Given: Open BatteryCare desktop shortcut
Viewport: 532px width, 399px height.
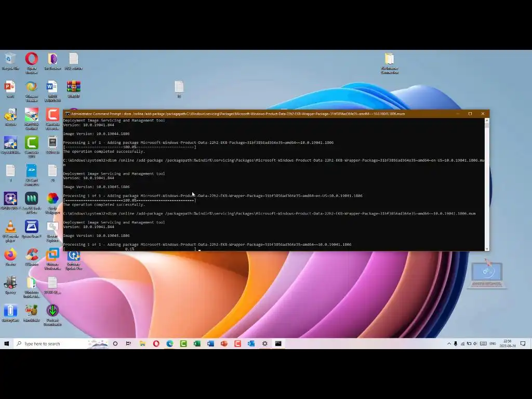Looking at the screenshot, I should (x=10, y=313).
